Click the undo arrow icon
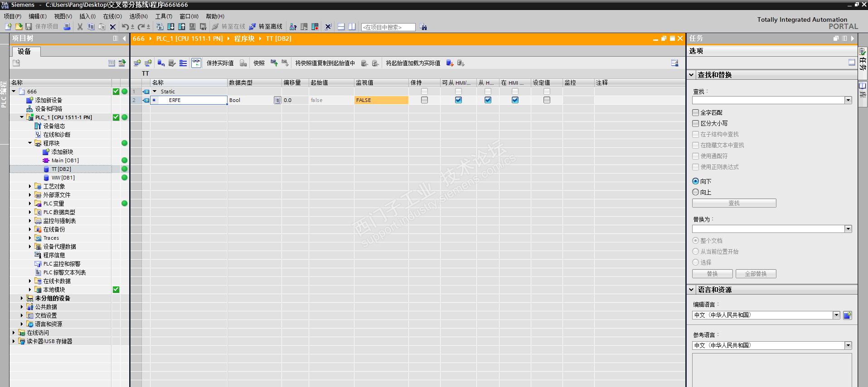The image size is (868, 387). point(125,27)
